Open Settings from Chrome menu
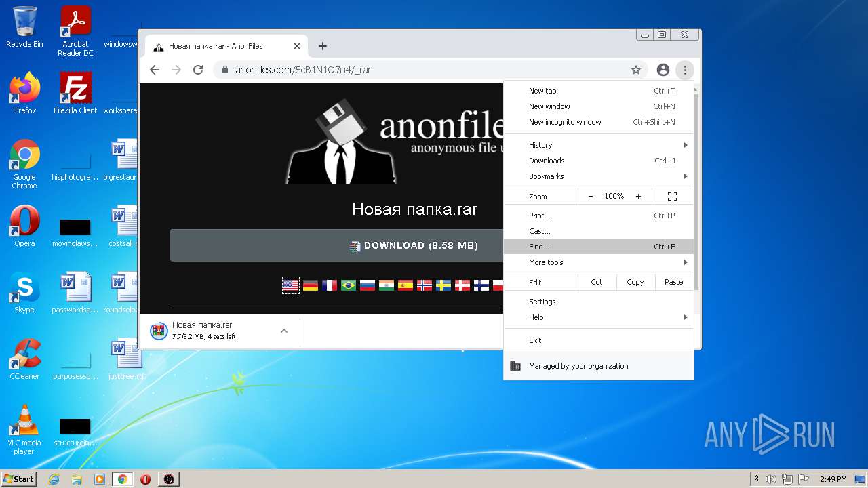The height and width of the screenshot is (488, 868). 599,302
